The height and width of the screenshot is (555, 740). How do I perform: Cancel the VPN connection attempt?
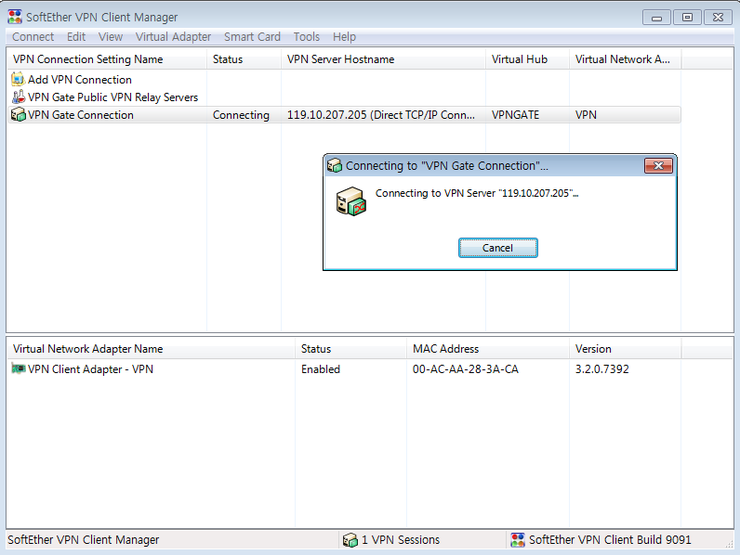(x=498, y=248)
